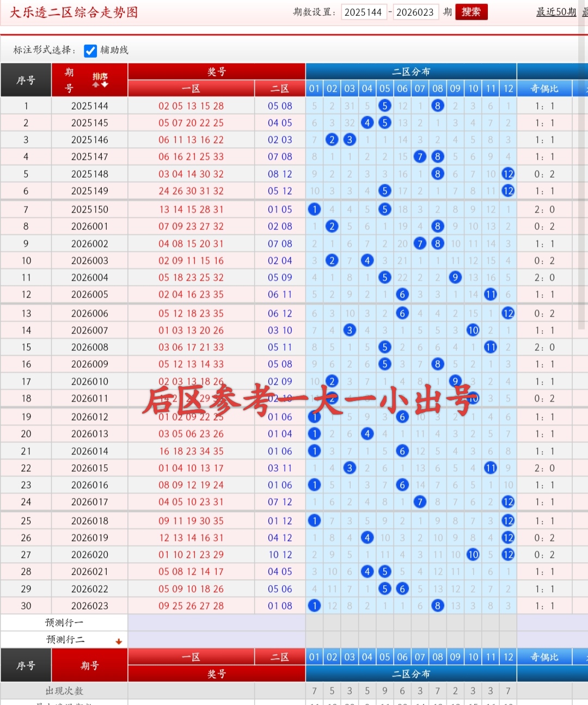Click the 出现次数 row label at bottom
Screen dimensions: 588x705
(63, 690)
